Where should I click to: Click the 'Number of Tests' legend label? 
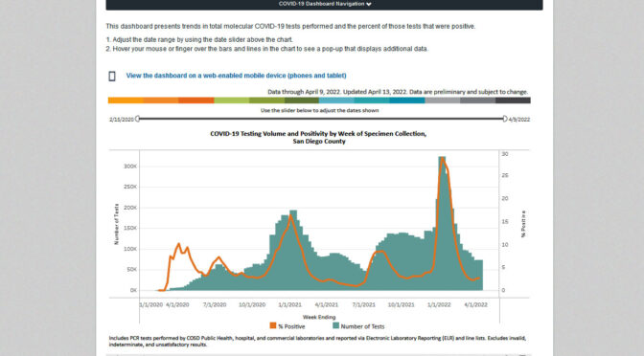pos(362,326)
